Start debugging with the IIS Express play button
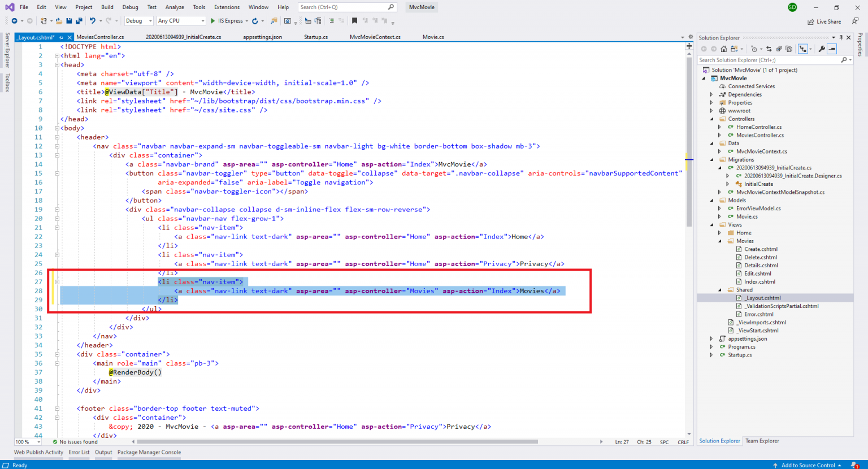Viewport: 868px width, 469px height. tap(213, 21)
